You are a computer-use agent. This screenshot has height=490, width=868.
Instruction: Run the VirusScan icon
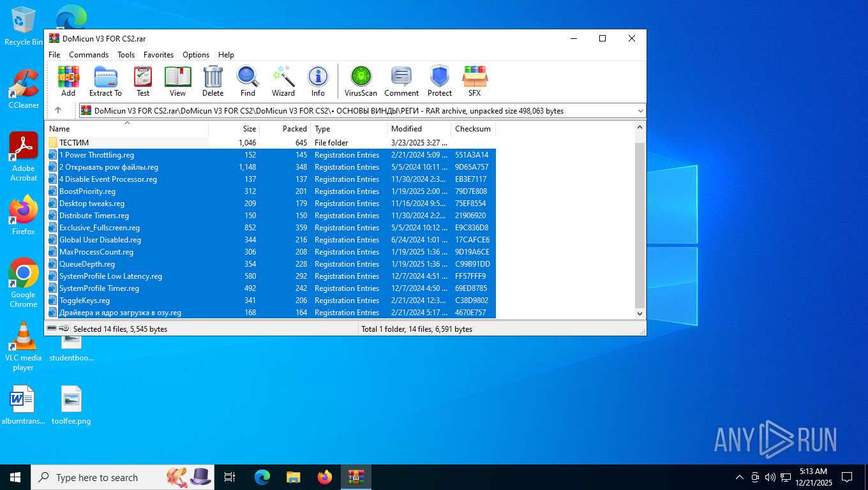361,81
